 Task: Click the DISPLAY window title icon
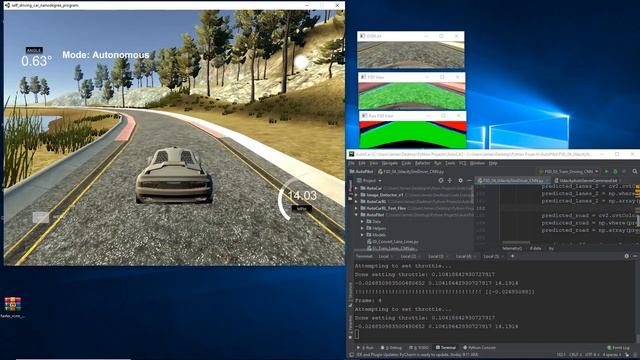coord(362,36)
